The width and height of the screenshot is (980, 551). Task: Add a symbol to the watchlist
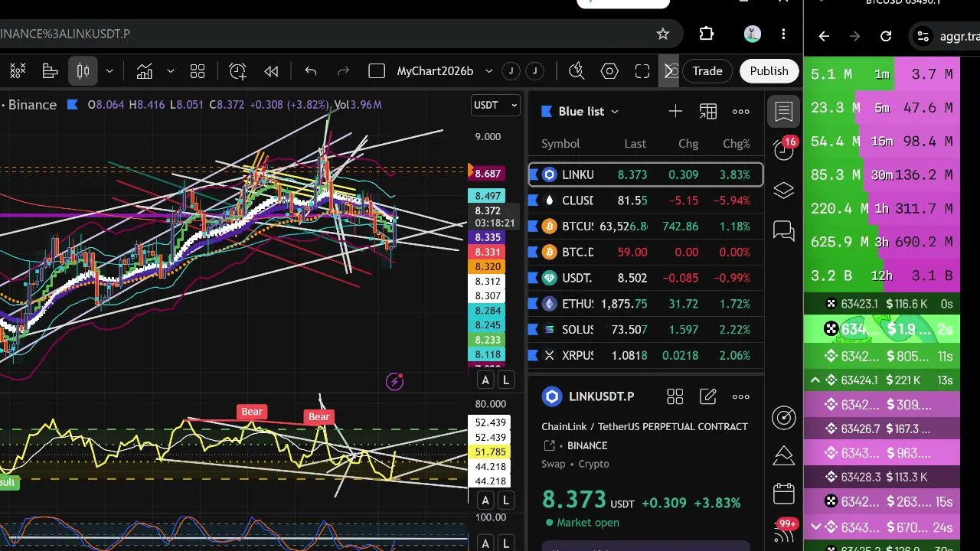pyautogui.click(x=675, y=112)
